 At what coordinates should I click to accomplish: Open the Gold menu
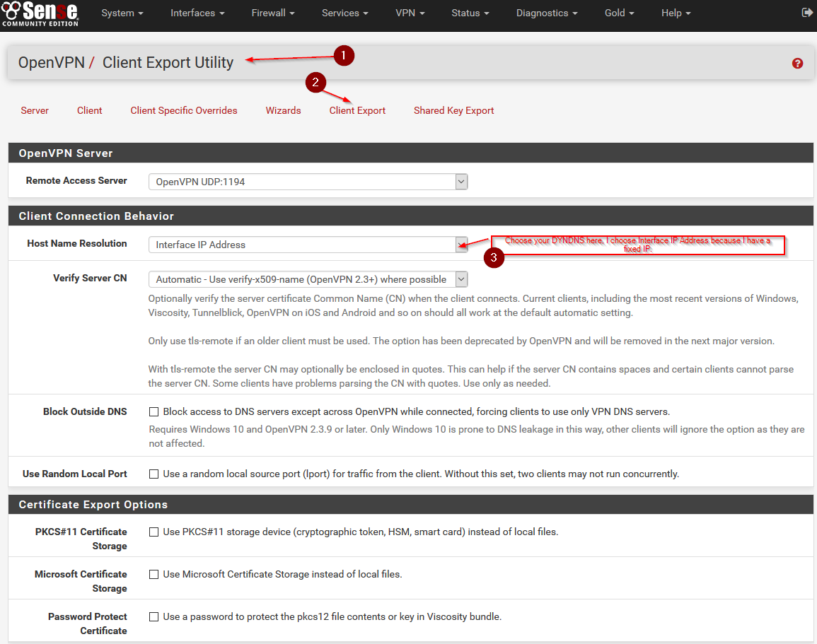click(x=620, y=13)
